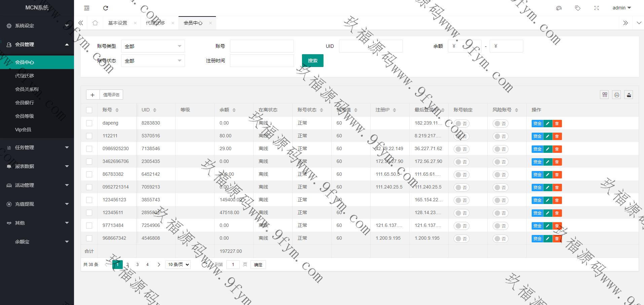Click the fullscreen icon in header

tap(597, 8)
